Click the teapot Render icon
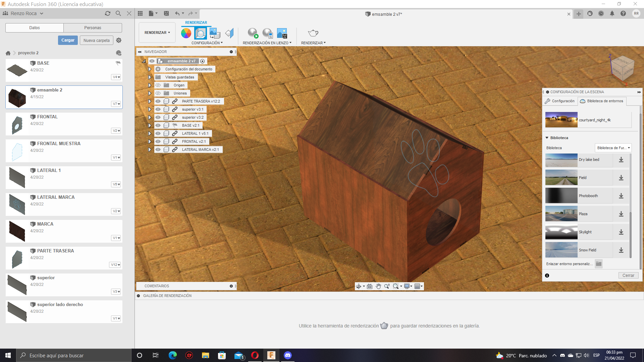The width and height of the screenshot is (644, 362). click(x=313, y=33)
